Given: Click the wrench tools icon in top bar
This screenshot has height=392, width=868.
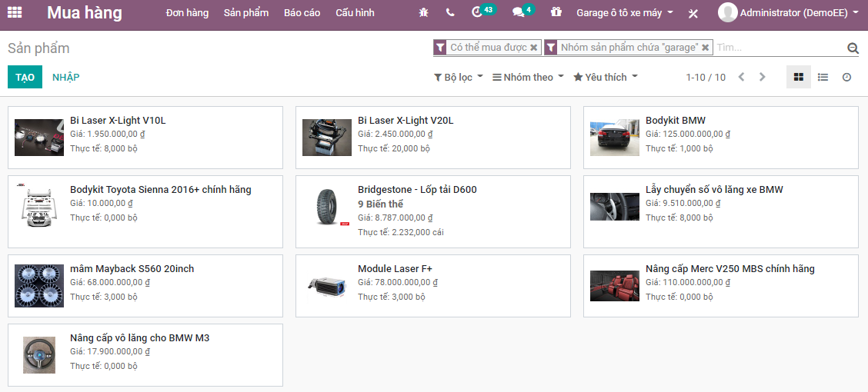Looking at the screenshot, I should 693,13.
